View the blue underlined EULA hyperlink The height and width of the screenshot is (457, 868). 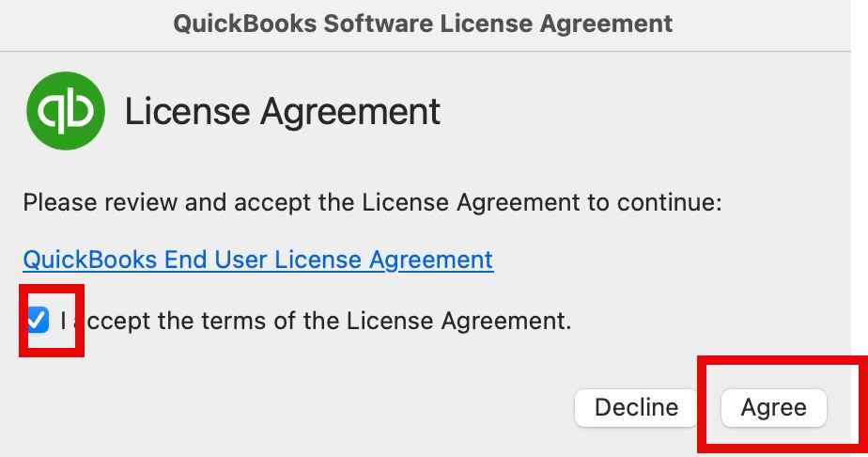click(x=257, y=260)
